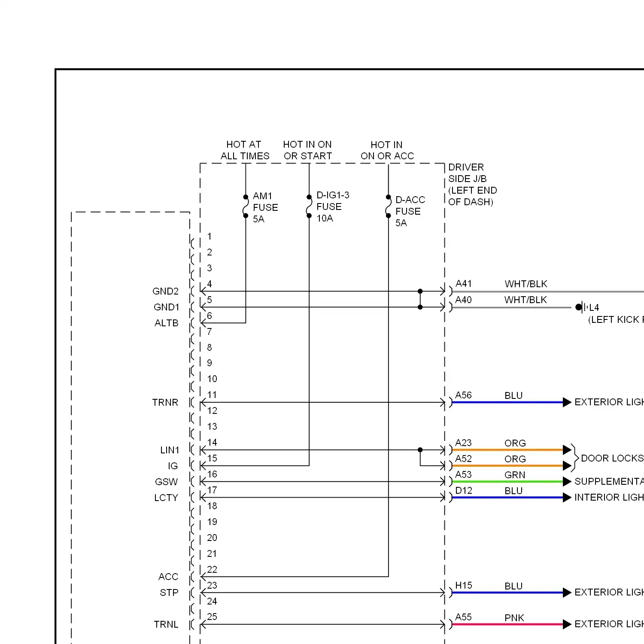Click the D-IG1-3 fuse symbol
This screenshot has height=644, width=644.
[309, 206]
